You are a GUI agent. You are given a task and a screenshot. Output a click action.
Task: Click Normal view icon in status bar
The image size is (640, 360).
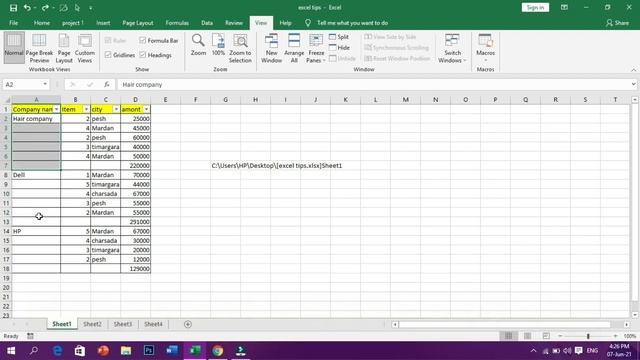[x=509, y=336]
